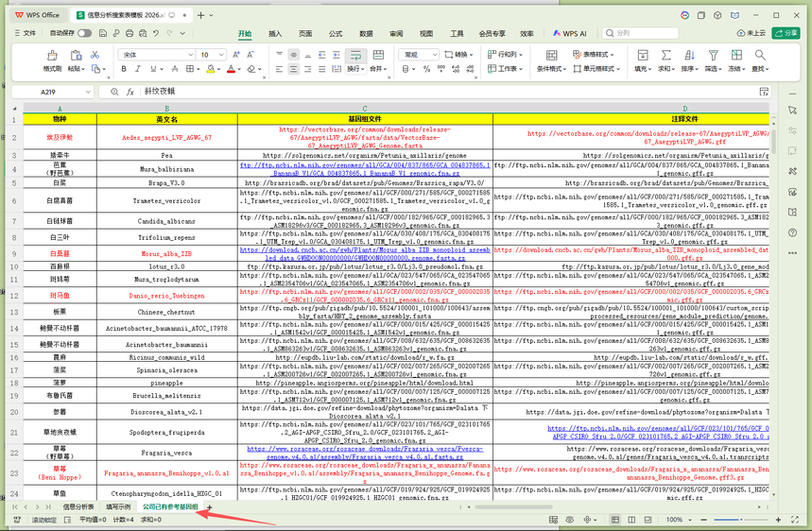Open Find (查找) magnifier icon
Screen dimensions: 812x531
(759, 56)
